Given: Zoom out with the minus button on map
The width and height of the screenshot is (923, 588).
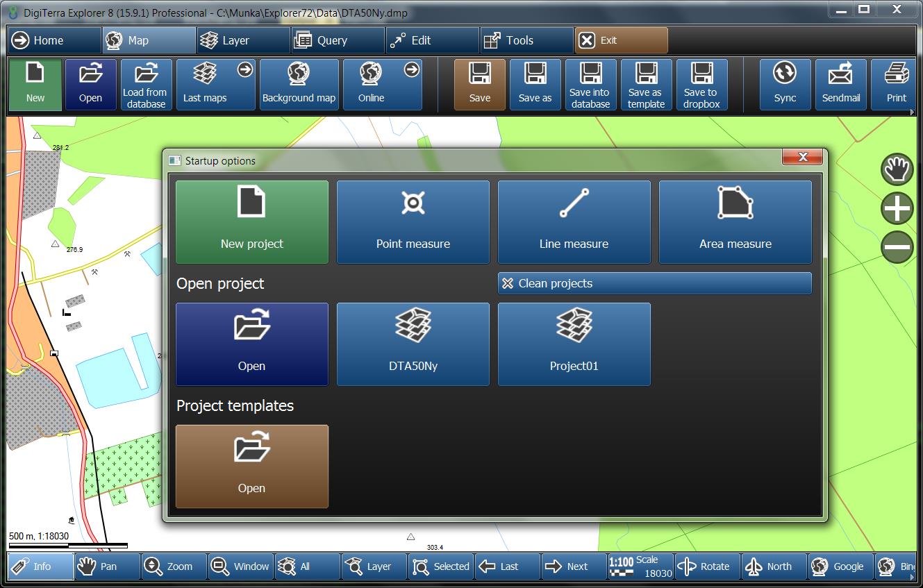Looking at the screenshot, I should point(897,247).
